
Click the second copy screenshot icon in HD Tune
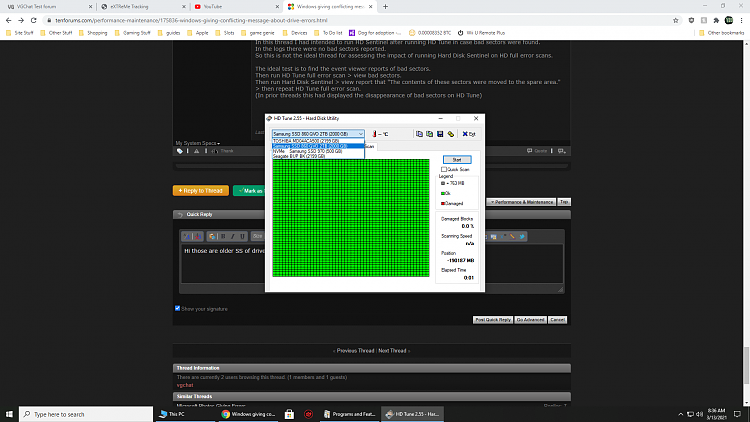(430, 134)
